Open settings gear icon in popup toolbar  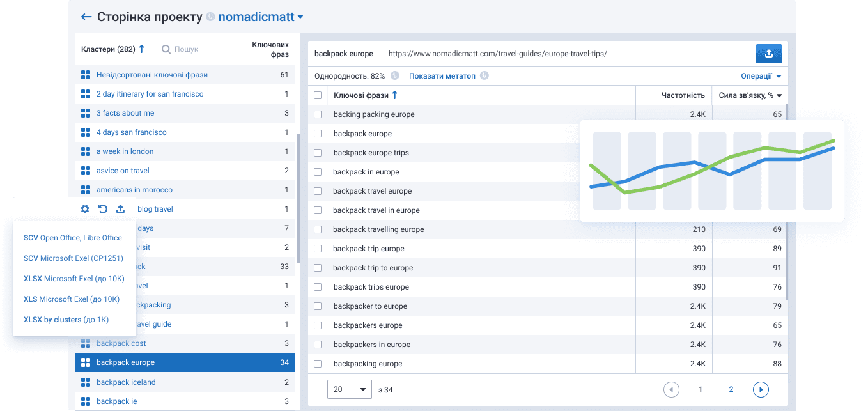click(x=85, y=209)
